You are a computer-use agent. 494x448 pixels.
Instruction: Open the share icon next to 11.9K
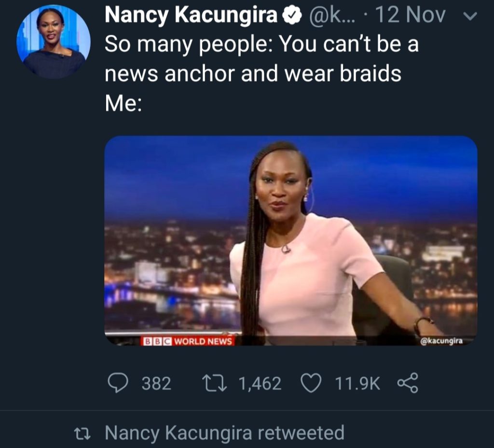coord(408,383)
